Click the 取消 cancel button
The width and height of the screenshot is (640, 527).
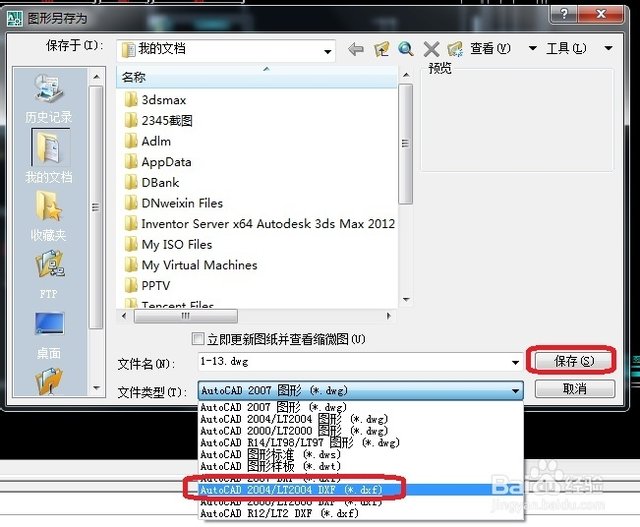[574, 389]
